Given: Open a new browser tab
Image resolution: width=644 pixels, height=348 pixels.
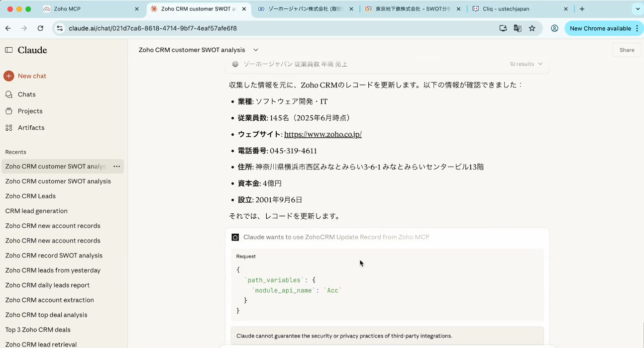Looking at the screenshot, I should pos(582,9).
